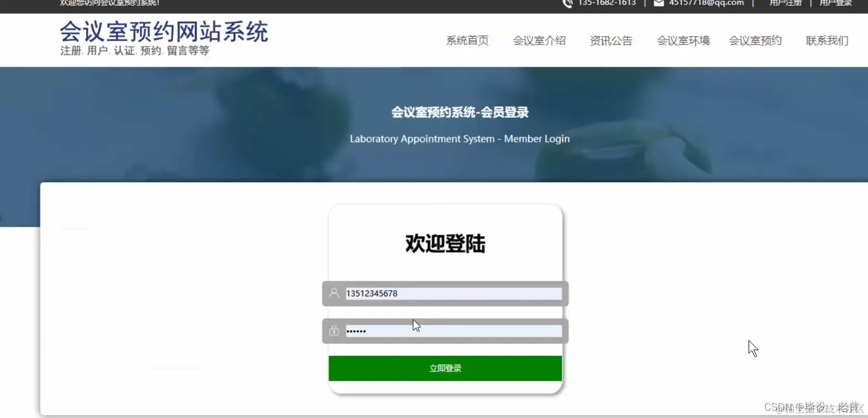Open the 会议室环境 menu item
This screenshot has height=418, width=868.
pos(683,40)
